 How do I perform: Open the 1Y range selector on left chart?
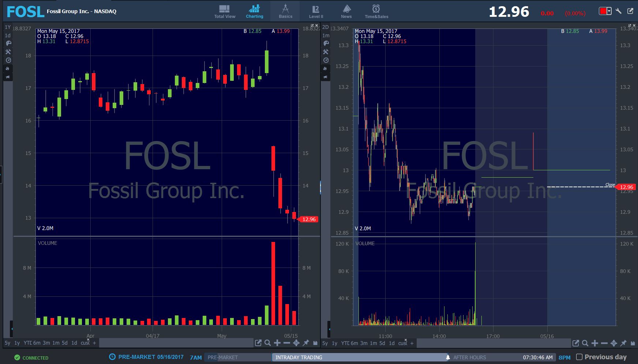(8, 27)
